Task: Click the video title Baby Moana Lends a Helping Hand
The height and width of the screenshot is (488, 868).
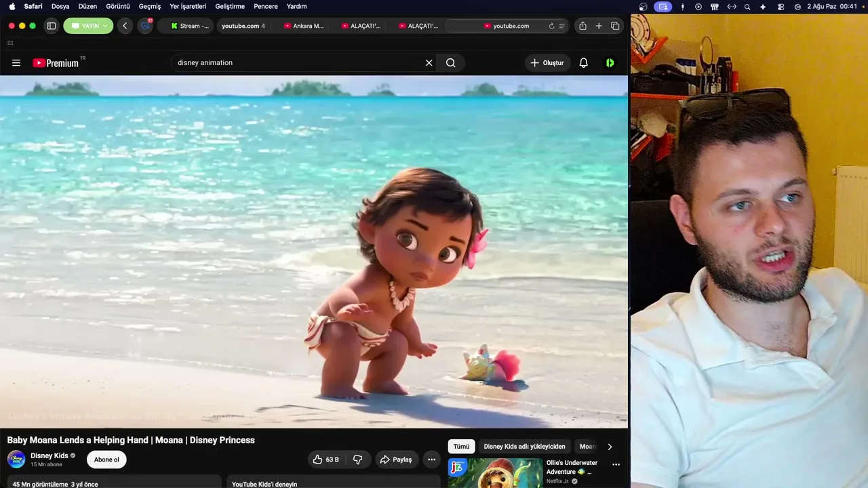Action: click(x=131, y=440)
